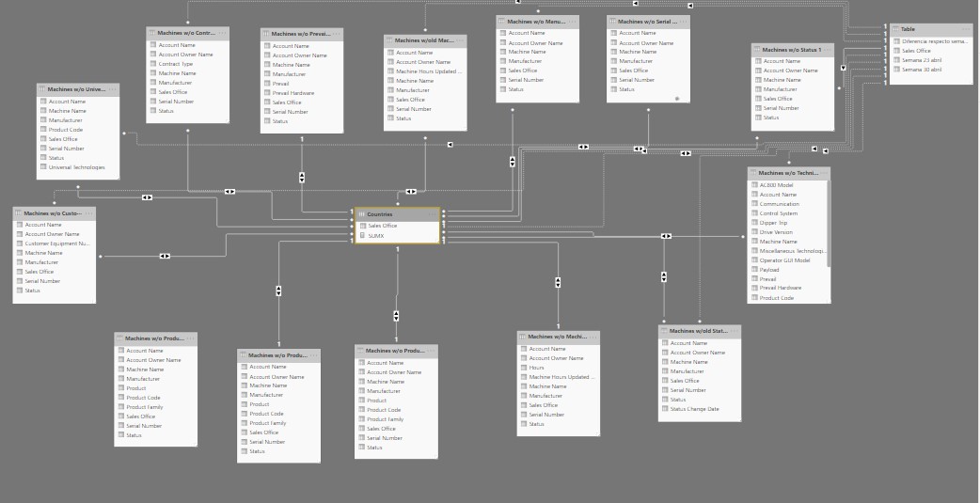Click filter arrow on line to Machines w/old Stat
The width and height of the screenshot is (980, 503).
tap(664, 276)
